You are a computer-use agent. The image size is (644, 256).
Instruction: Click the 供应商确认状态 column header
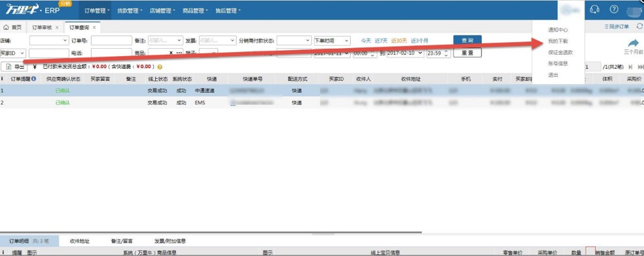click(63, 79)
